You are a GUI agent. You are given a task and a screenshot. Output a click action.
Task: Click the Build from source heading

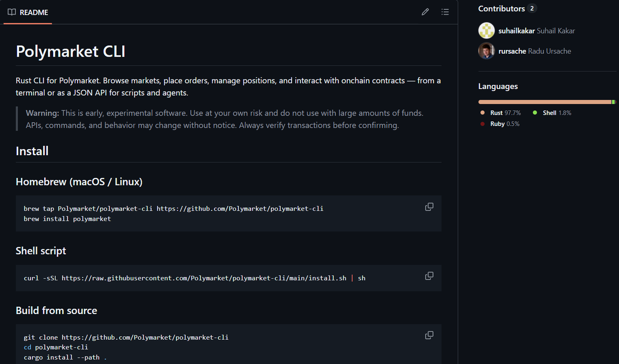click(x=56, y=310)
